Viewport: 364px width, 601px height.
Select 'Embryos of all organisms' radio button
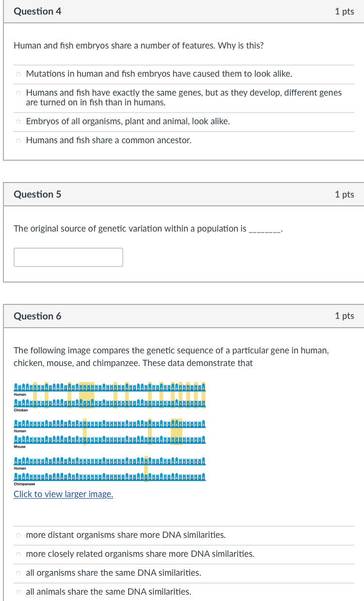point(18,122)
